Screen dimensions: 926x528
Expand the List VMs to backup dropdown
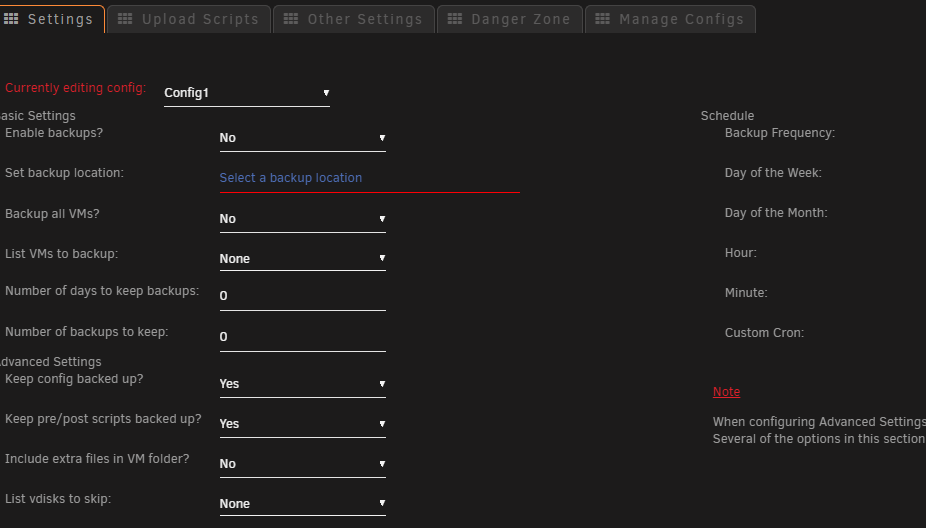pos(302,259)
